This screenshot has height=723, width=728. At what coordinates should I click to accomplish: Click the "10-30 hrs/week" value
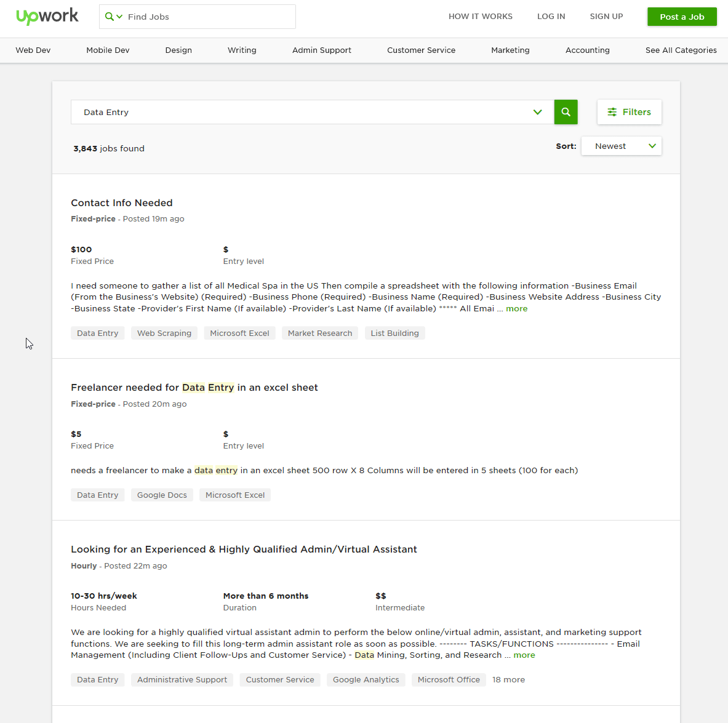click(104, 596)
